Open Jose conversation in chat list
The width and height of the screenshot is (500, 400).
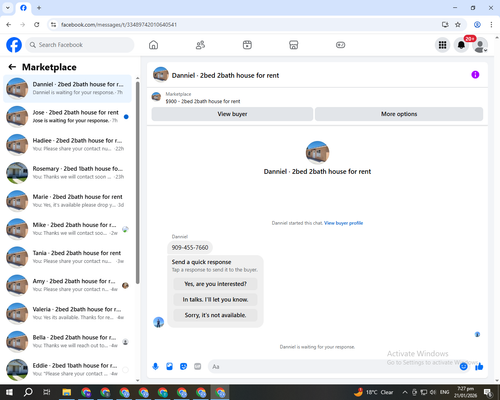(x=67, y=117)
